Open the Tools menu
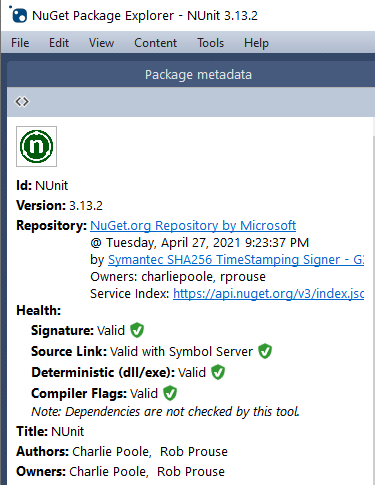Viewport: 375px width, 485px height. tap(210, 43)
